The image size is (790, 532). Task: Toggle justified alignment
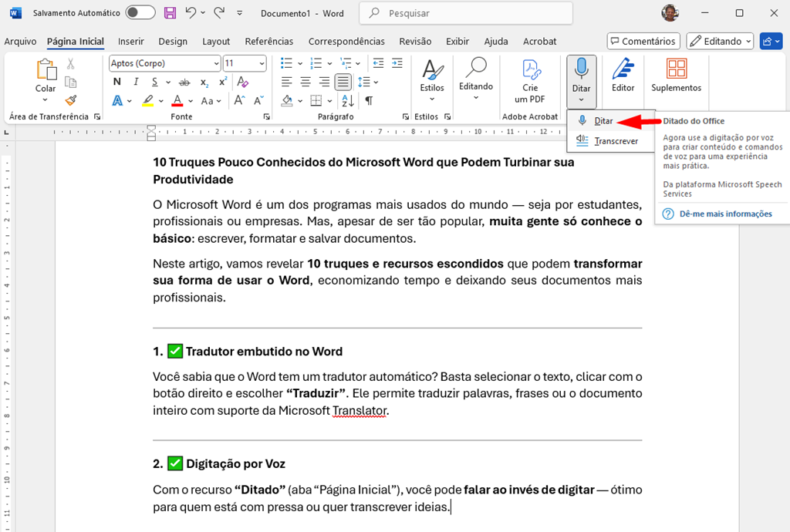point(343,82)
